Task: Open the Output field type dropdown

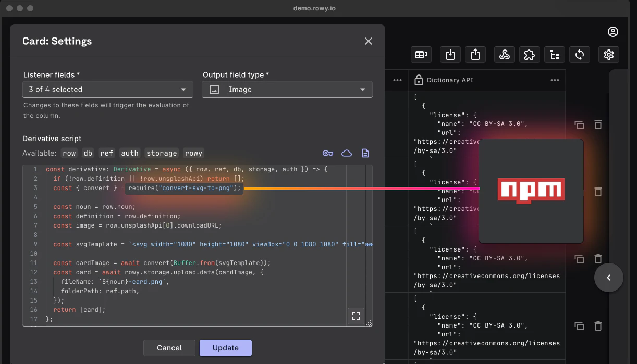Action: click(287, 90)
